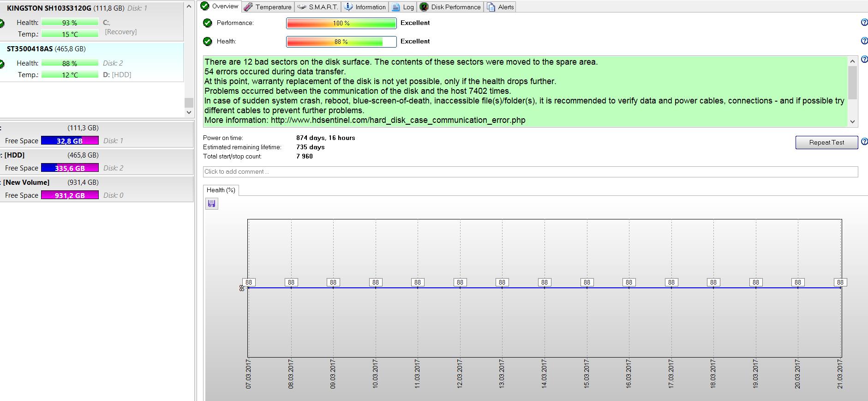Click the green check icon beside Health label
868x401 pixels.
click(208, 41)
